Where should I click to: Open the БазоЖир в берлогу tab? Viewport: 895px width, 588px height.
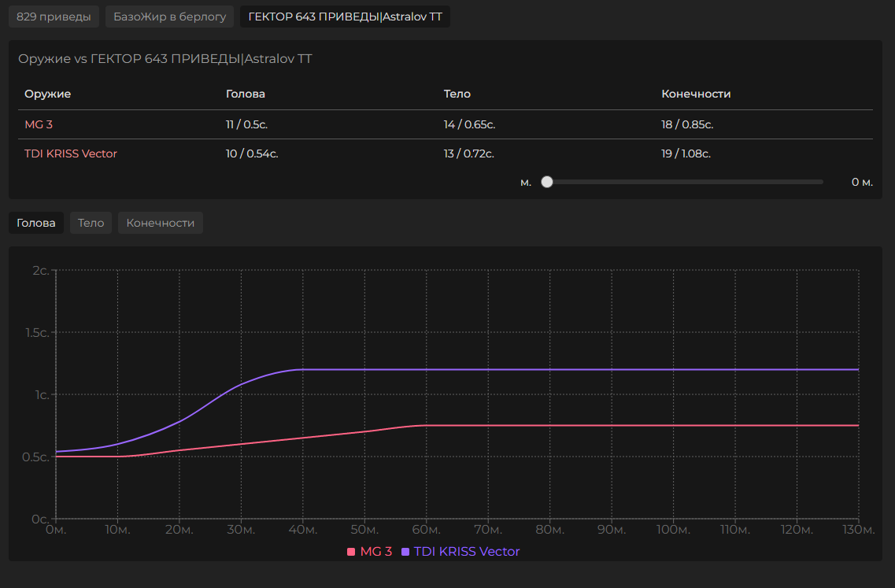(169, 17)
